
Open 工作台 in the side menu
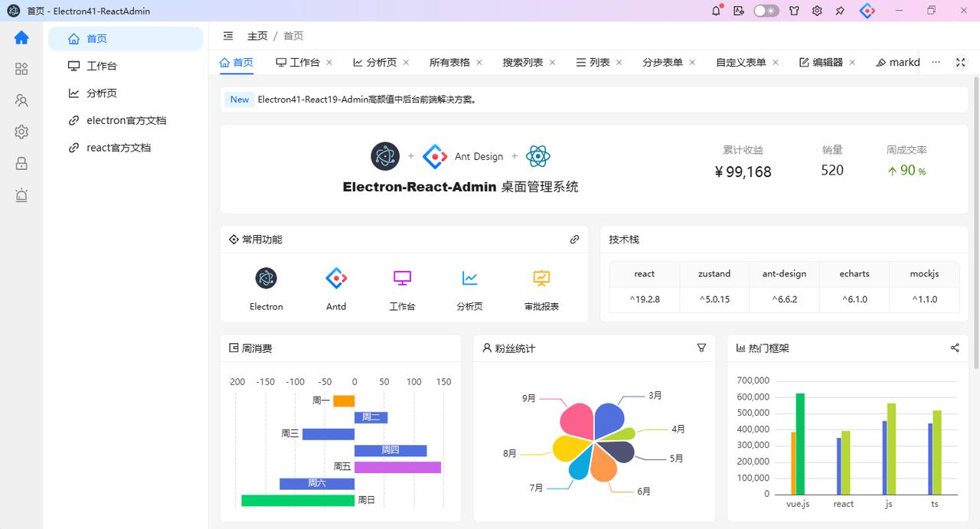[126, 66]
